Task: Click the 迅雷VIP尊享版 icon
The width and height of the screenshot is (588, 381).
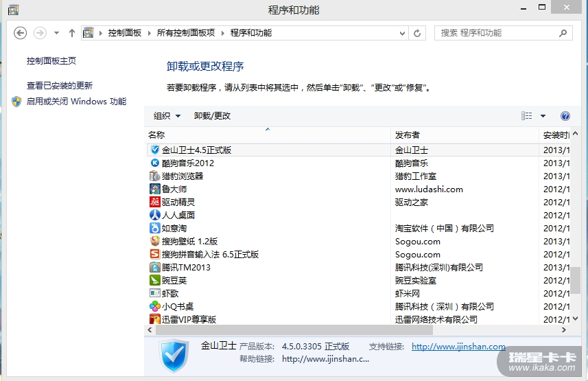Action: (155, 319)
